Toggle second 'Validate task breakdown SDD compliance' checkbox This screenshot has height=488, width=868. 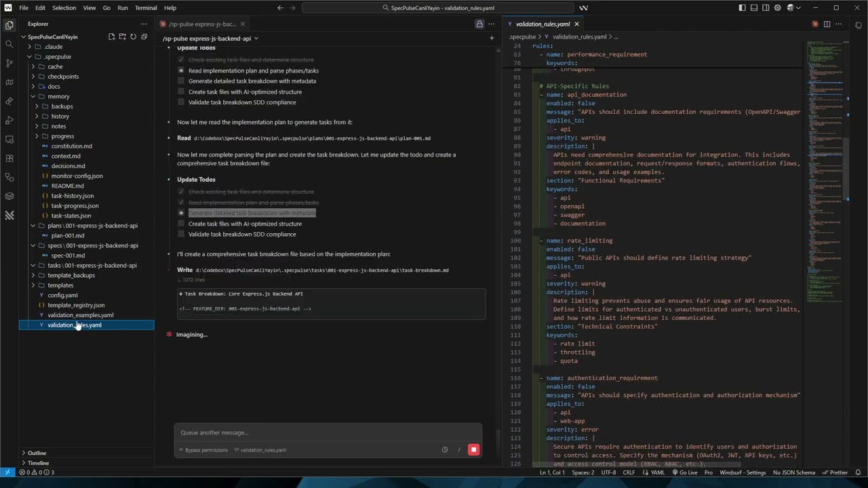[x=181, y=234]
